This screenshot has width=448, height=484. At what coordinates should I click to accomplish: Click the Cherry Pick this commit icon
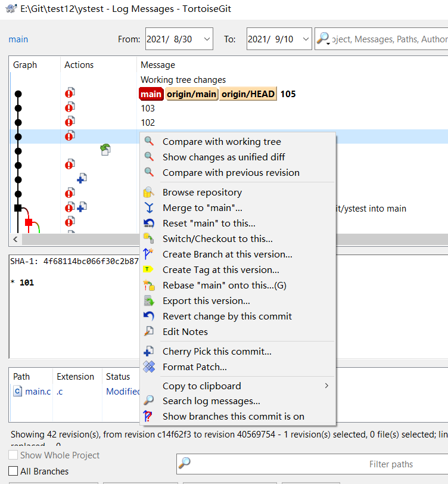tap(149, 351)
